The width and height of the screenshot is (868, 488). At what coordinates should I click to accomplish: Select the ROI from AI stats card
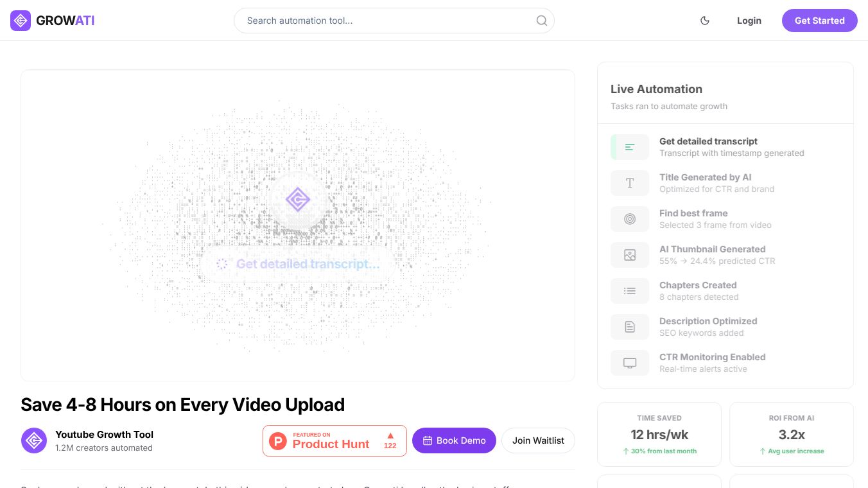[x=792, y=434]
